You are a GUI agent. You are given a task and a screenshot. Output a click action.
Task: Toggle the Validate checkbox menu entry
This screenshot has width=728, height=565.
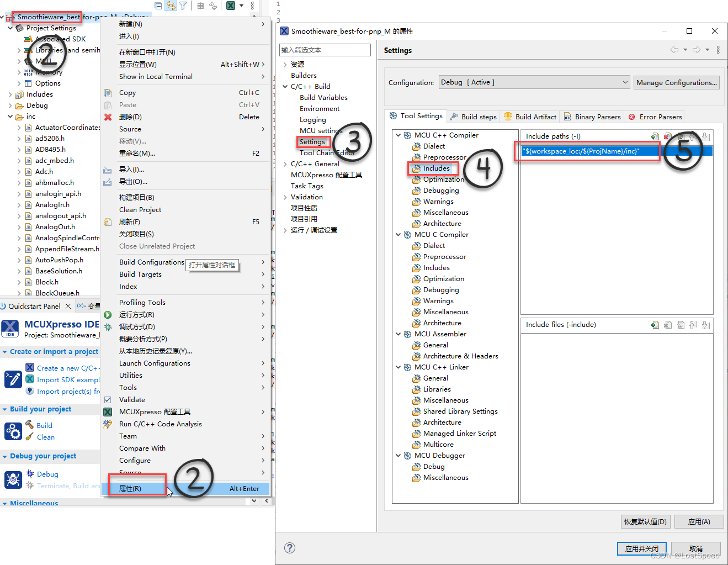[x=108, y=400]
